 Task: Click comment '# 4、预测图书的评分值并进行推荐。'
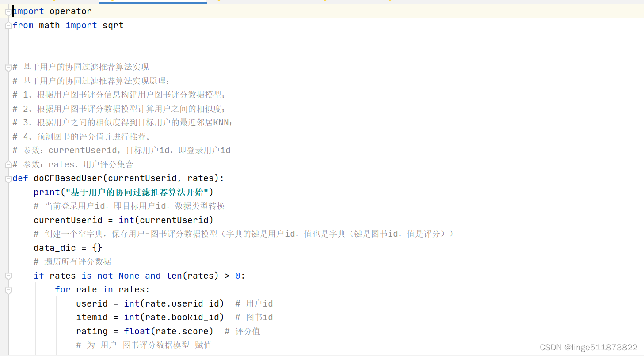pos(82,137)
